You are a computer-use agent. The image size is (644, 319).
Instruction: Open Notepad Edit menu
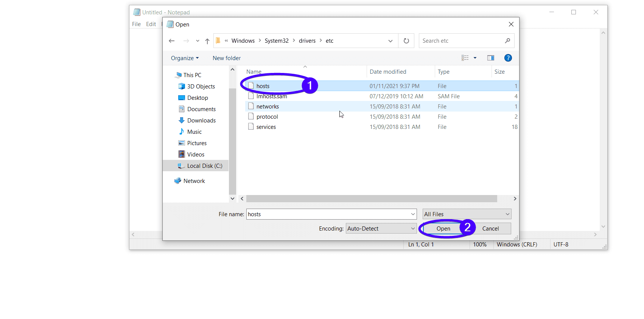[151, 24]
